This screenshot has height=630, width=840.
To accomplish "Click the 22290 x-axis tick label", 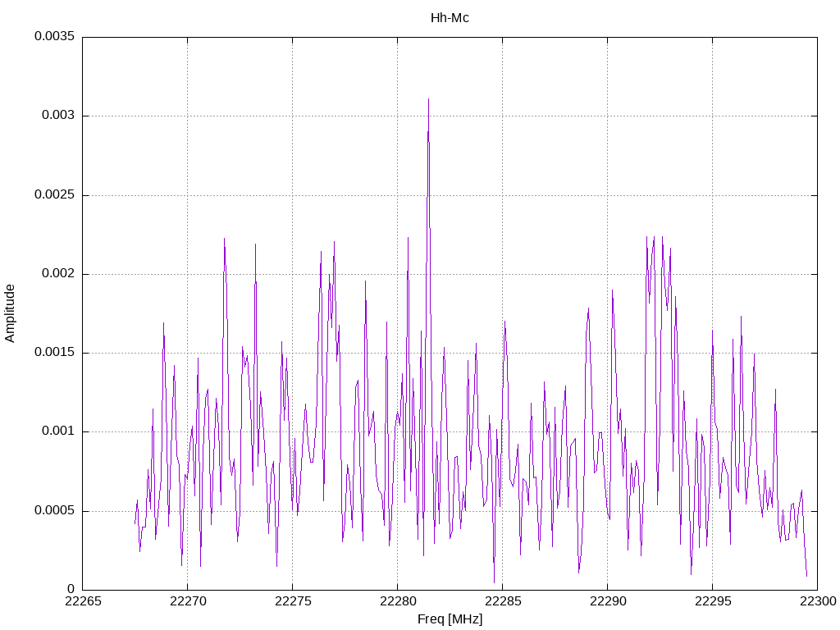I will pos(607,603).
